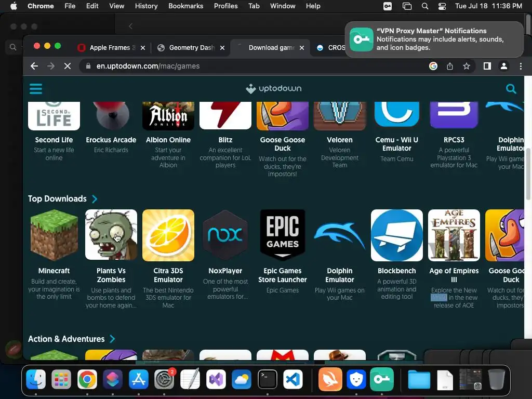Screen dimensions: 532x399
Task: Open the Minecraft app icon in Top Downloads
Action: (x=54, y=235)
